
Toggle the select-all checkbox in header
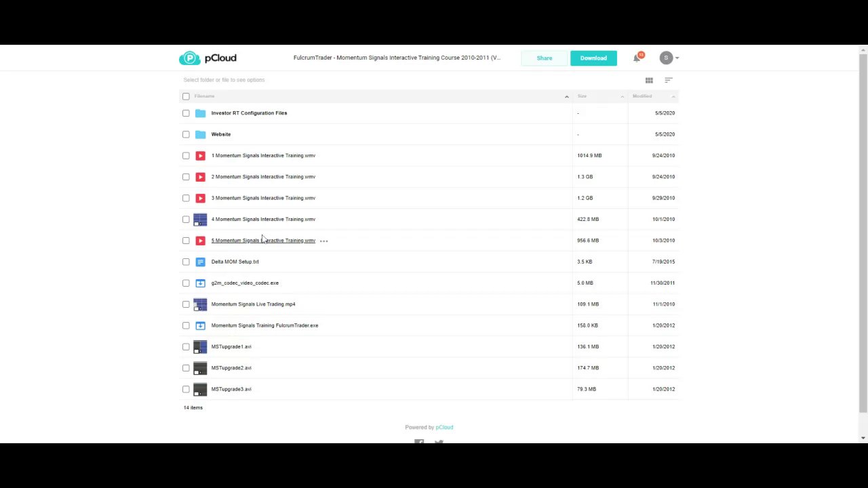186,96
